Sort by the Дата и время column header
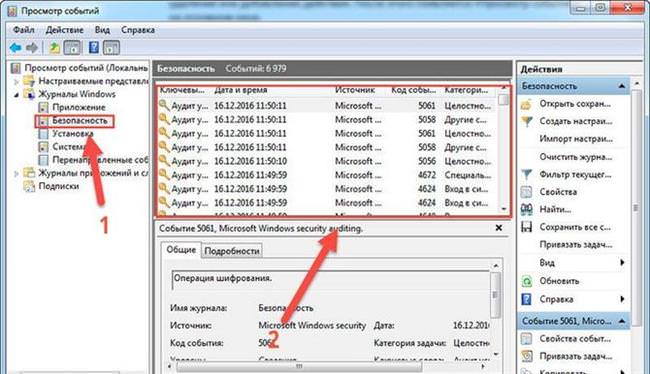650x374 pixels. click(x=241, y=90)
